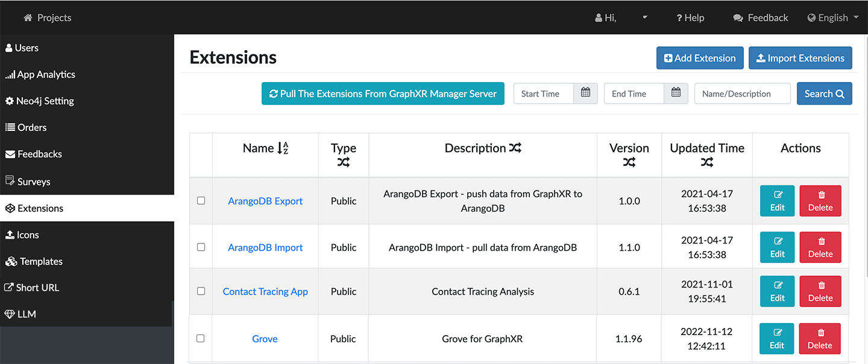Check the Grove extension checkbox
This screenshot has width=868, height=364.
(x=201, y=339)
